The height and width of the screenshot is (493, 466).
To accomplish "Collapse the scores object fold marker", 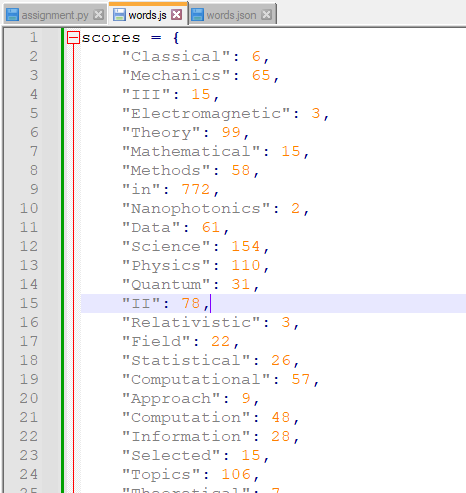I will [x=73, y=38].
